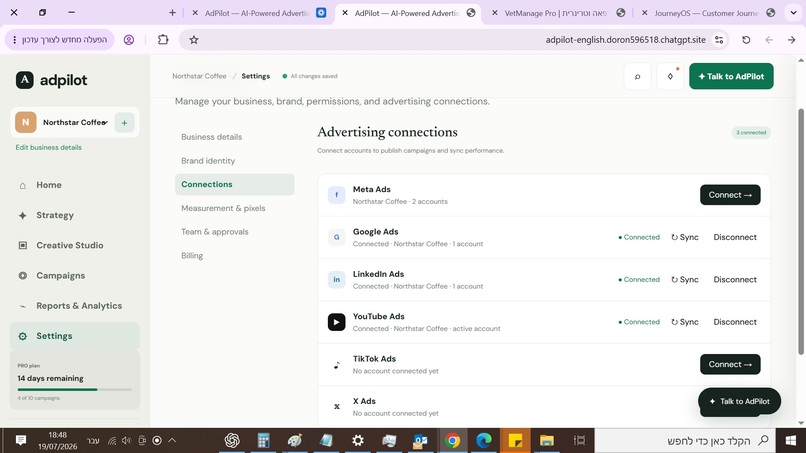
Task: Click the page vertical scrollbar
Action: pos(800,231)
